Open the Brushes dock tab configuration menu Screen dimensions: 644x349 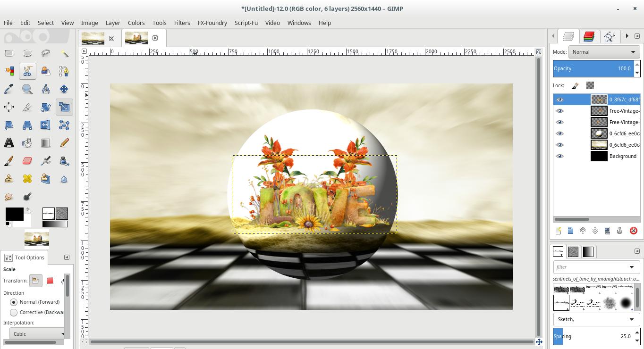coord(637,251)
